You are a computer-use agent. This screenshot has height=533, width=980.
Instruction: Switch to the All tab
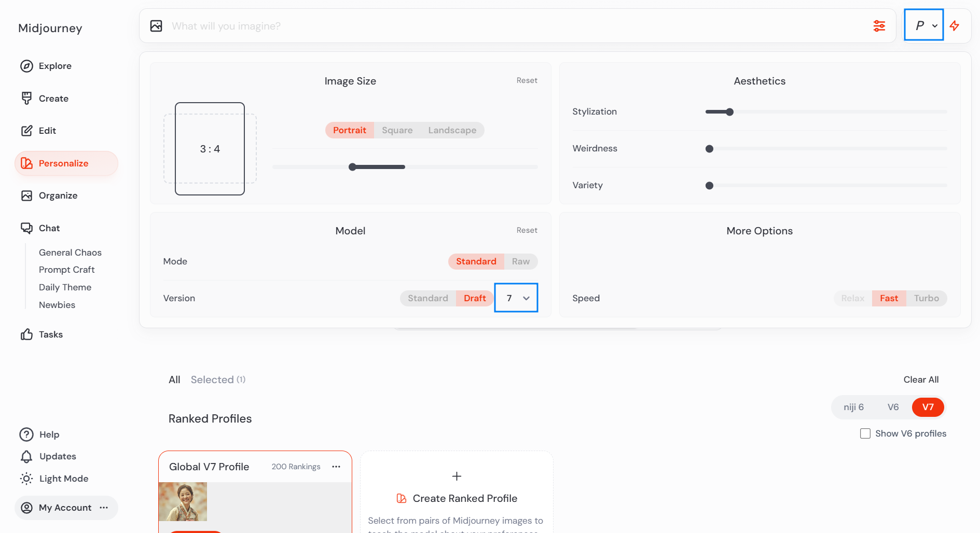pyautogui.click(x=174, y=380)
